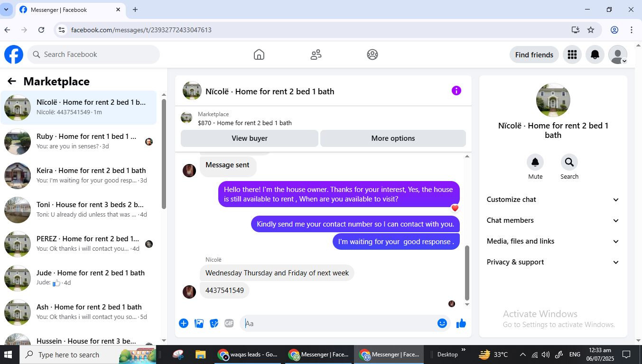Focus the Search Facebook field
This screenshot has width=642, height=364.
click(93, 55)
